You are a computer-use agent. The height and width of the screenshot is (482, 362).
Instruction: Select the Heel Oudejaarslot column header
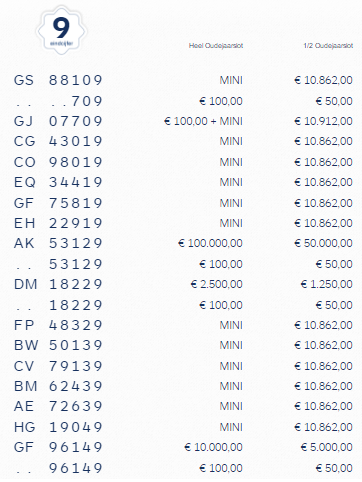216,46
